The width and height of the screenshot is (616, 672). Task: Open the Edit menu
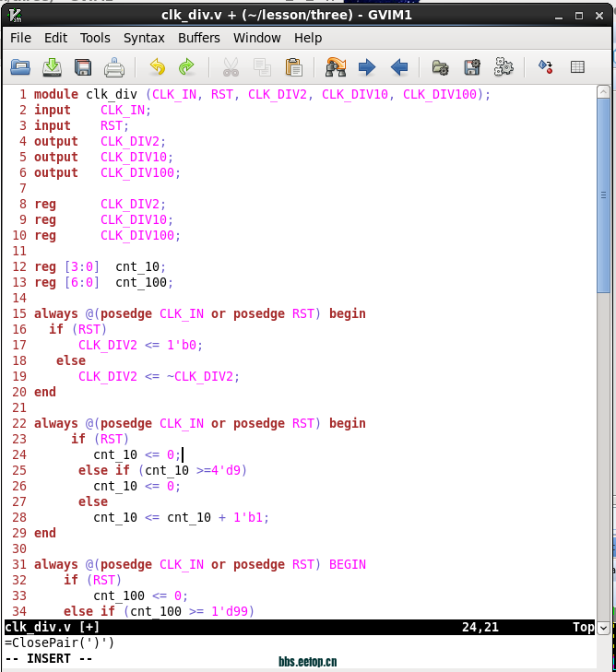pyautogui.click(x=55, y=38)
